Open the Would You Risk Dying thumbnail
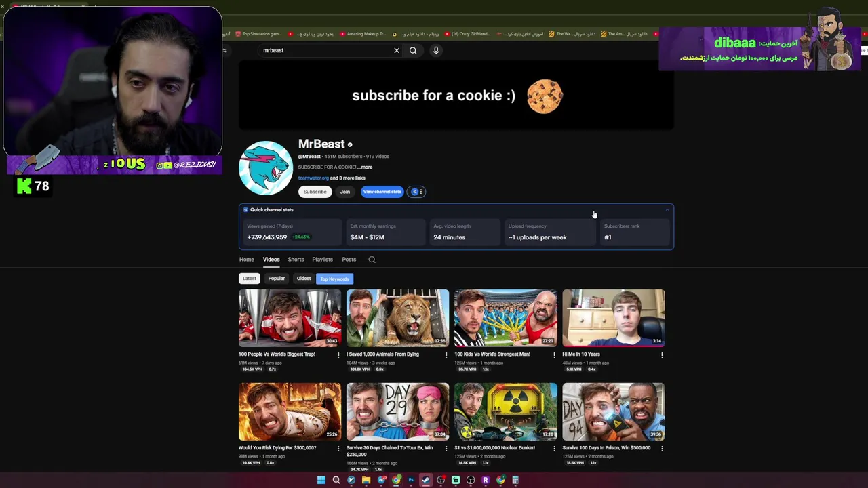This screenshot has width=868, height=488. point(290,411)
